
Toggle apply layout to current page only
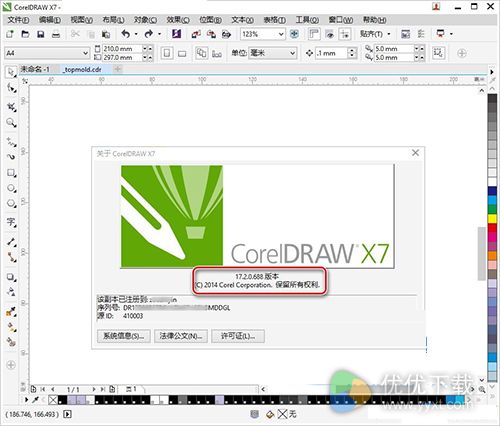(x=217, y=53)
